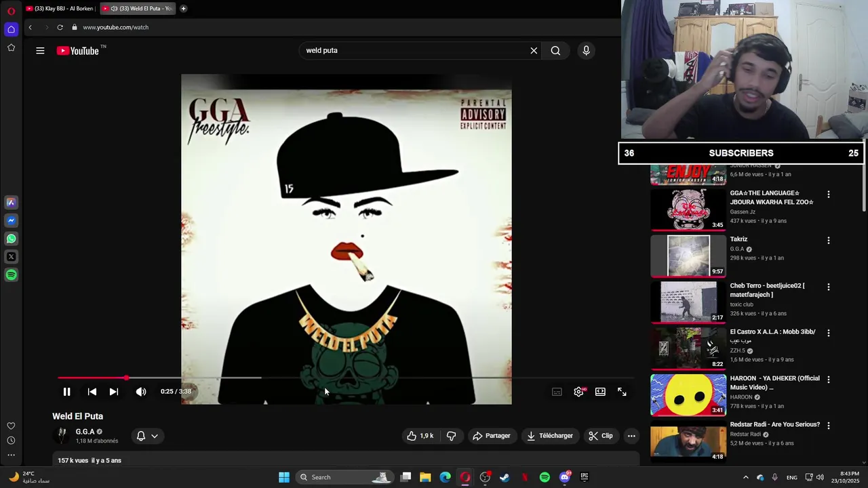Click the progress bar scrubber handle

pos(126,378)
